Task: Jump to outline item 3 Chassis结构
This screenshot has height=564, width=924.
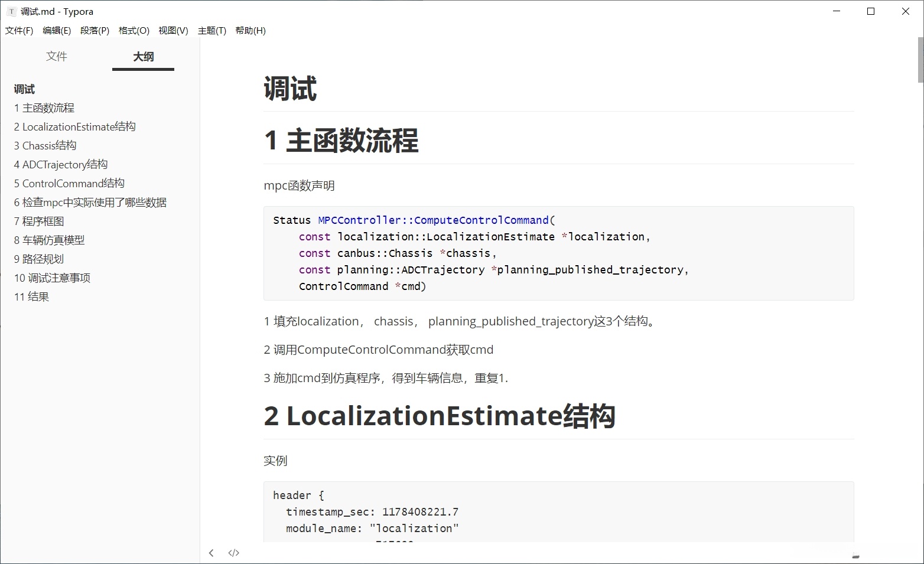Action: coord(44,145)
